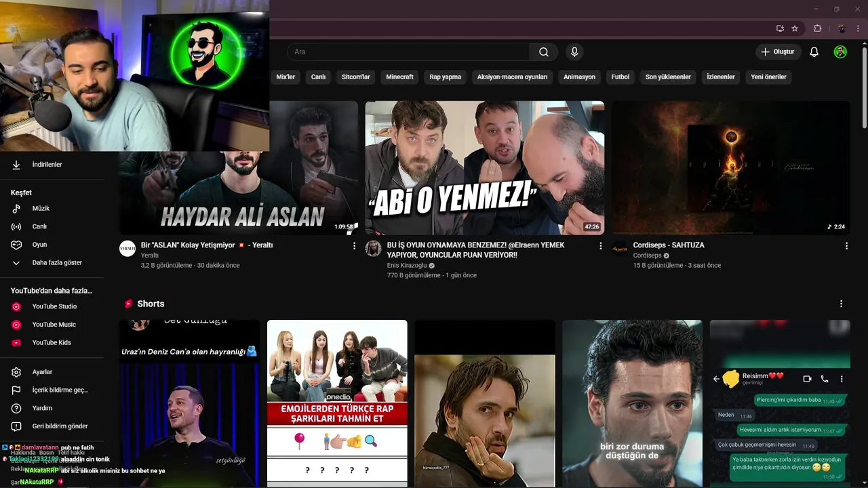
Task: Open Cordiseps - SAHTUZA title link
Action: pos(669,245)
